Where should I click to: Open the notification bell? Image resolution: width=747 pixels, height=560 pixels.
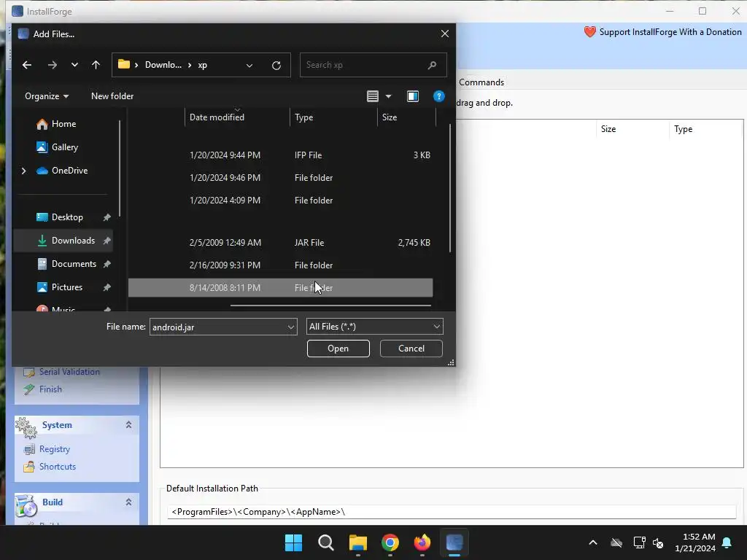727,542
